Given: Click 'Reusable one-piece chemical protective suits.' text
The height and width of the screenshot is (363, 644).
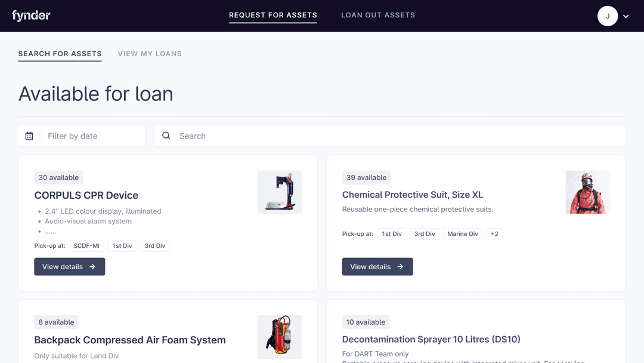Looking at the screenshot, I should coord(417,209).
